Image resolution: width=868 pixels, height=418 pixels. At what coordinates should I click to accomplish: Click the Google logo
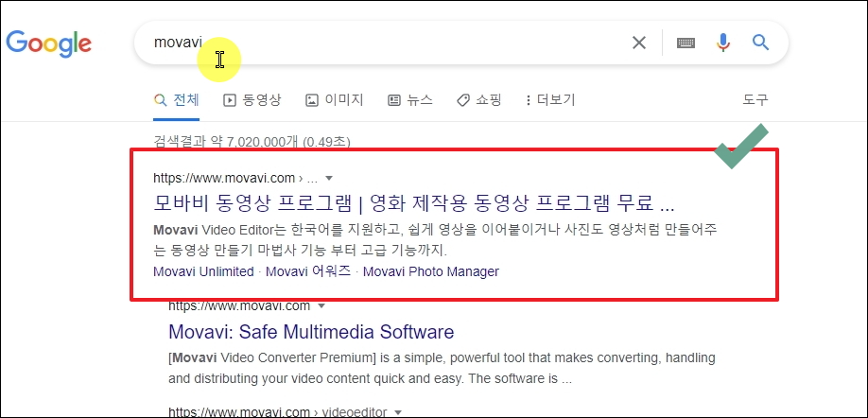pos(49,44)
